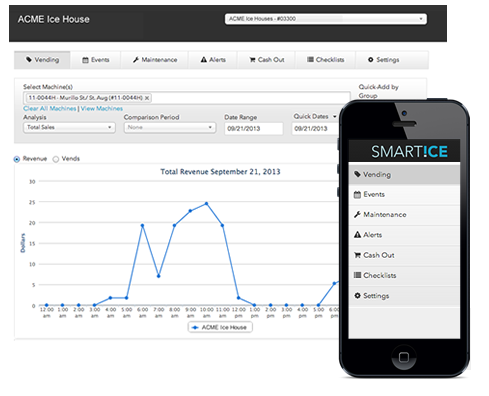Click the 9:00 am data point on chart
Screen dimensions: 489x396
click(x=190, y=211)
